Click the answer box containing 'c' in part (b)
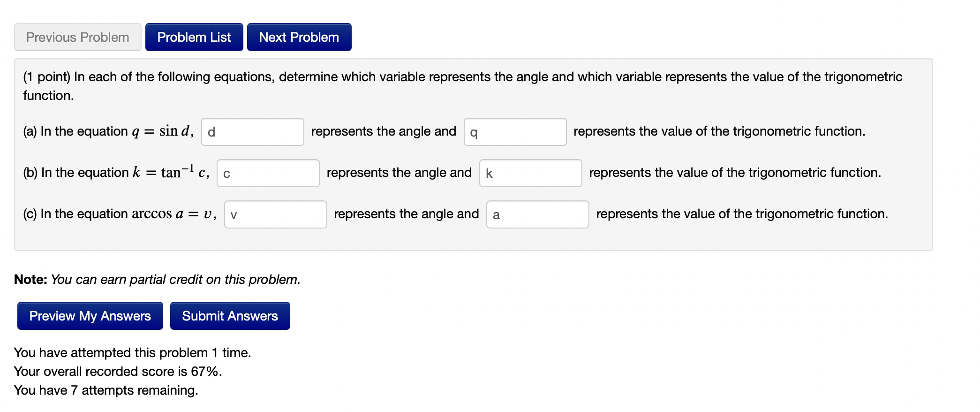The image size is (980, 412). pyautogui.click(x=268, y=173)
